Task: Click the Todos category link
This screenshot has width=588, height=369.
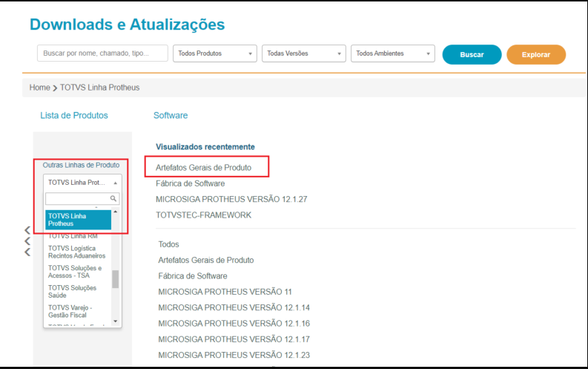Action: point(169,244)
